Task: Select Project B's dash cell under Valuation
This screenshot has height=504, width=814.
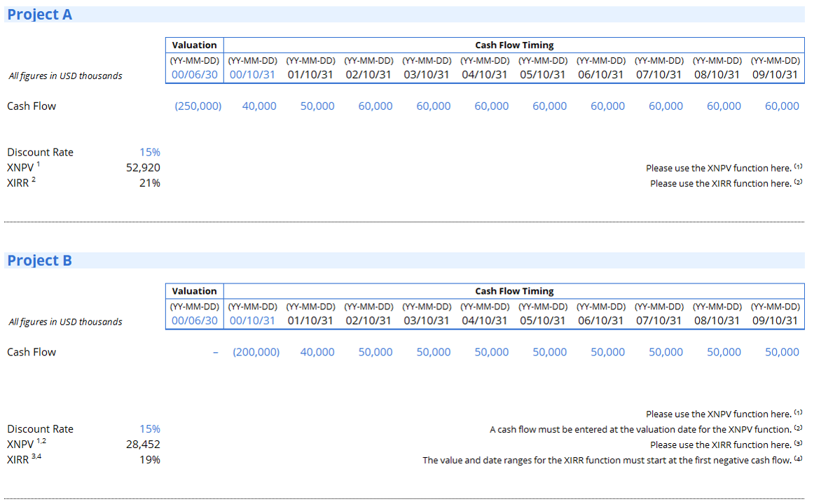Action: point(216,352)
